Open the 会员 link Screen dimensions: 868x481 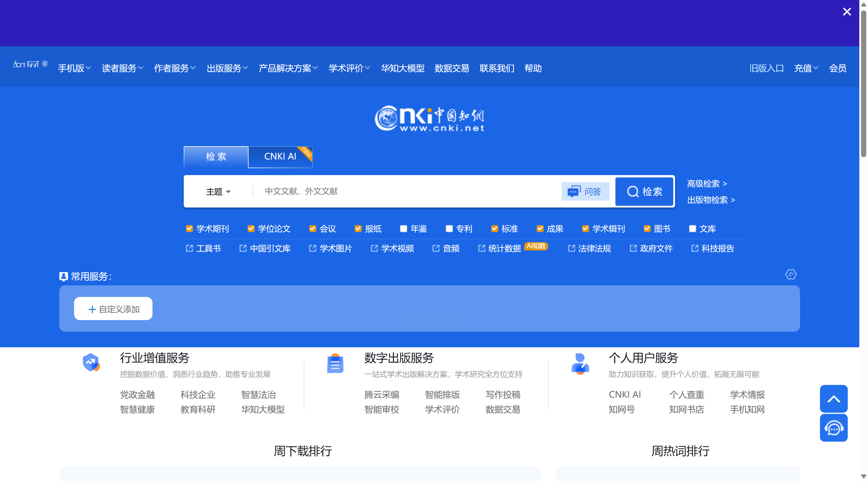click(838, 68)
